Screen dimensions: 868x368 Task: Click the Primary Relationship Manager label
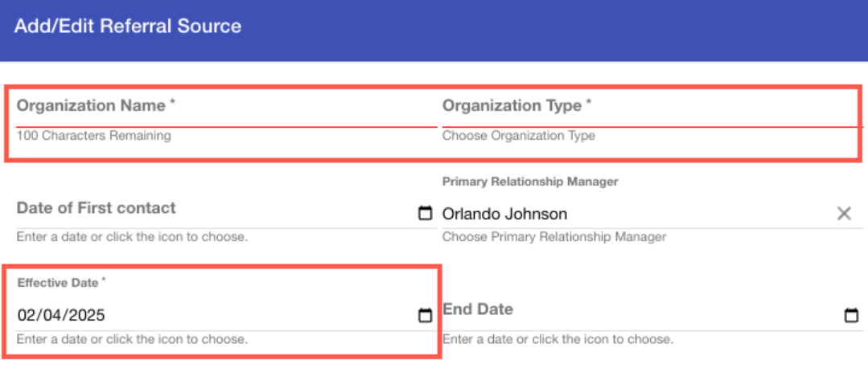[530, 182]
